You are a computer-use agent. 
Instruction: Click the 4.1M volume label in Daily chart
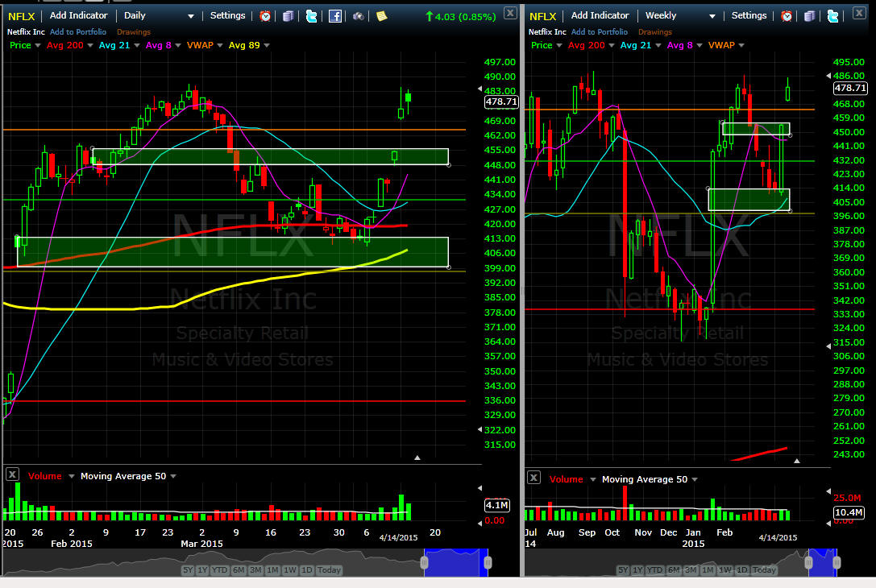pos(496,505)
